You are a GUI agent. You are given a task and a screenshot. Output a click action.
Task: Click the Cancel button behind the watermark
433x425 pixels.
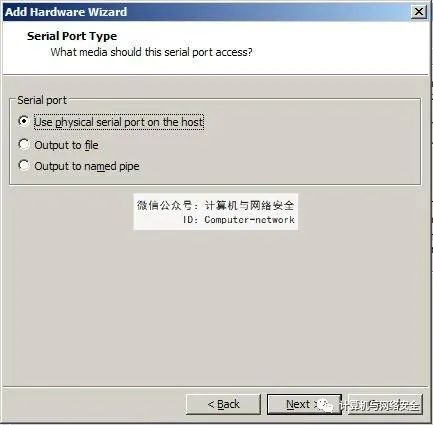point(385,404)
